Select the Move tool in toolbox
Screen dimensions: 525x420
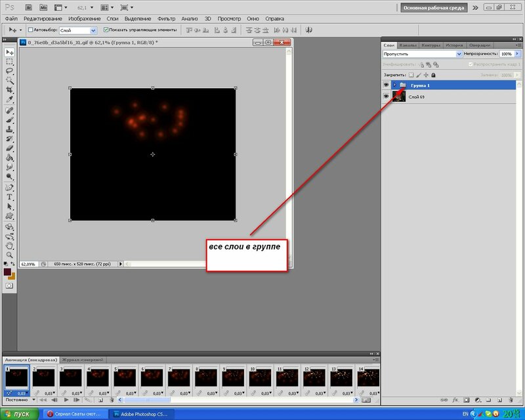(x=9, y=52)
